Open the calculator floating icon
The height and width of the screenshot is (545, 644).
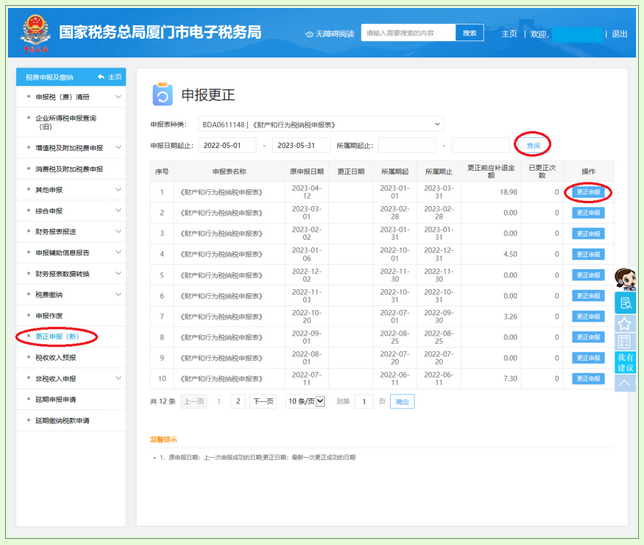tap(625, 342)
